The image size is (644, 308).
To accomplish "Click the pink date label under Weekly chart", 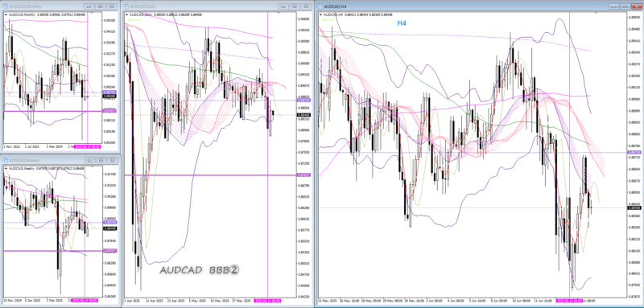I will pos(85,301).
